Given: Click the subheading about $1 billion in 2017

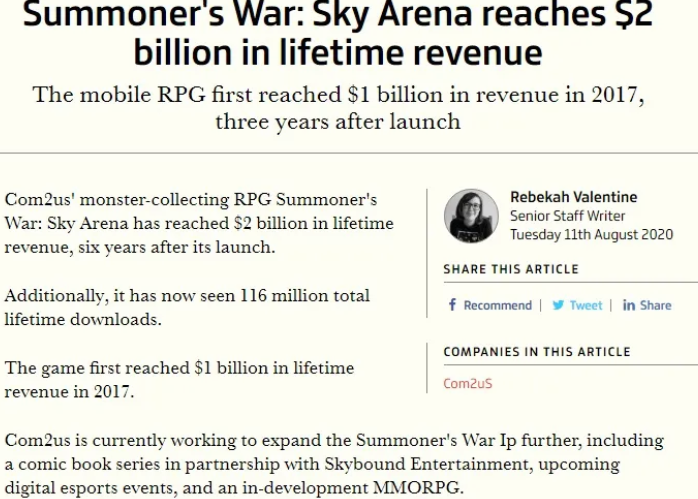Looking at the screenshot, I should click(x=338, y=108).
